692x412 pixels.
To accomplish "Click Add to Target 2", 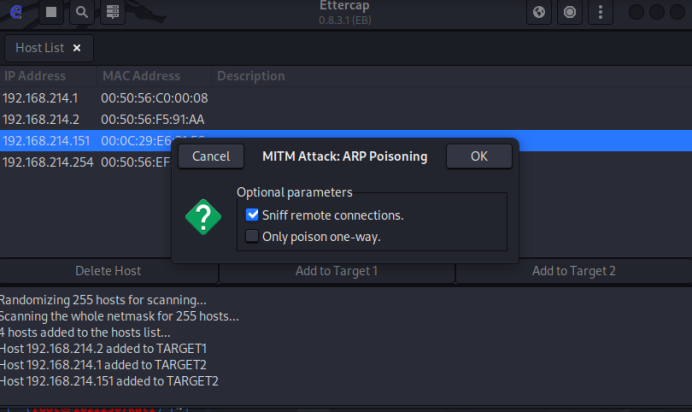I will click(x=574, y=271).
